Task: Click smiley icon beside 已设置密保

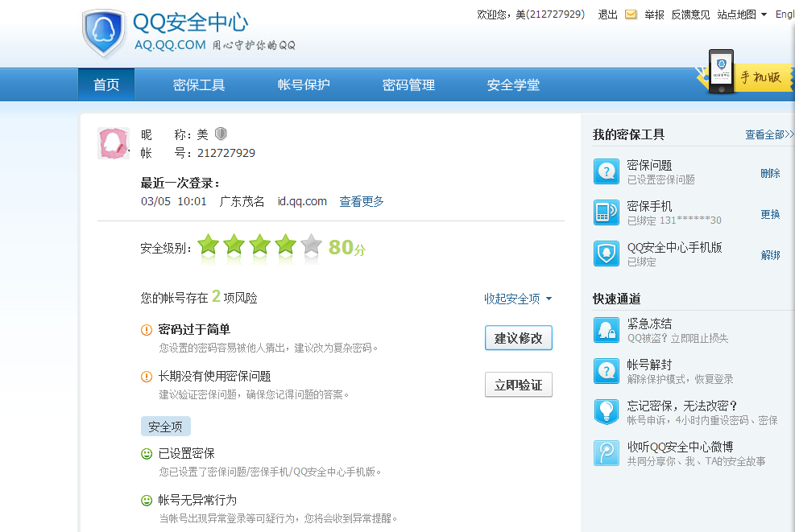Action: point(147,453)
